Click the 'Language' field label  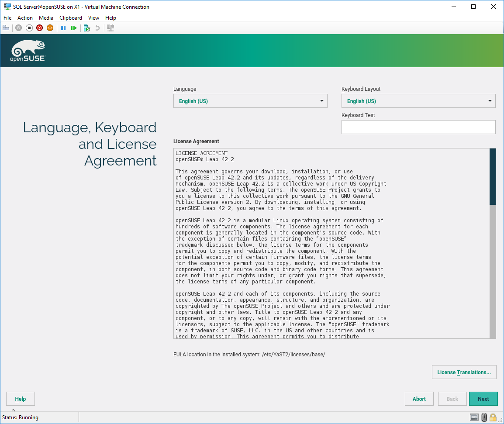184,89
